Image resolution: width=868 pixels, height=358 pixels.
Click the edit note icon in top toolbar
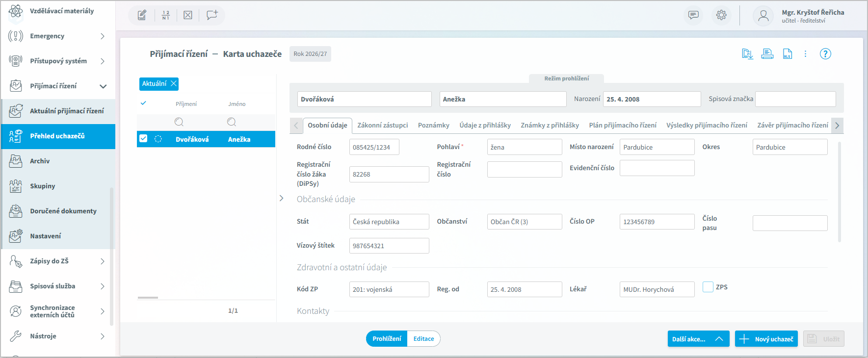coord(142,15)
